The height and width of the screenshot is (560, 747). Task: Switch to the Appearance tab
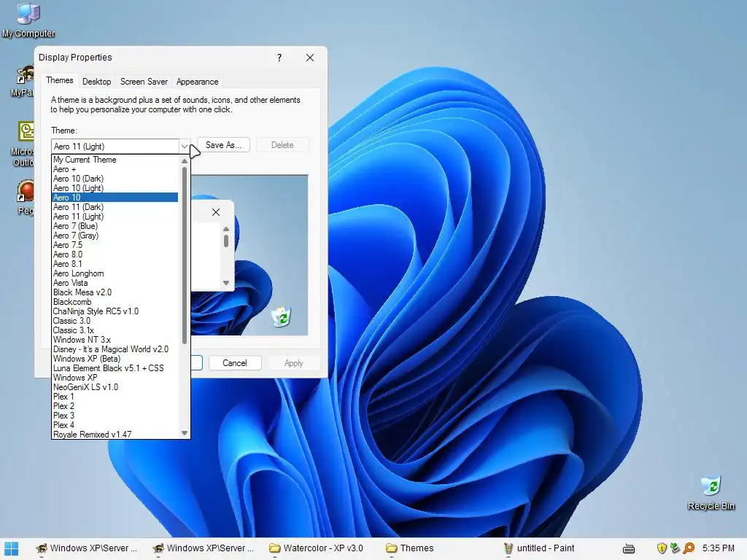pos(197,82)
